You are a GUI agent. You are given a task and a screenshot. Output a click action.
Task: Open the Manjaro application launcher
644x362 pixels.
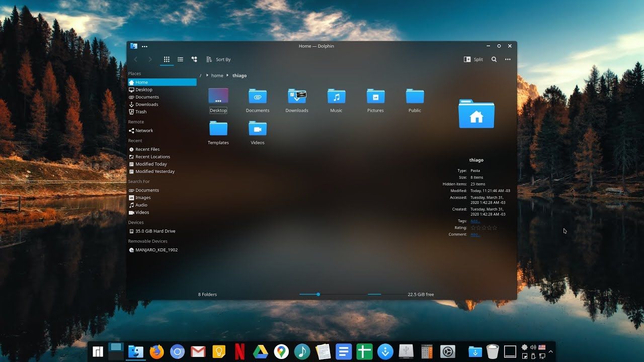pyautogui.click(x=98, y=351)
